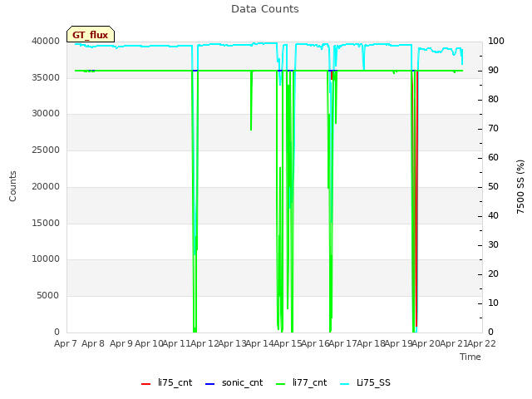This screenshot has width=532, height=399.
Task: Click the Counts y-axis label
Action: (x=12, y=186)
